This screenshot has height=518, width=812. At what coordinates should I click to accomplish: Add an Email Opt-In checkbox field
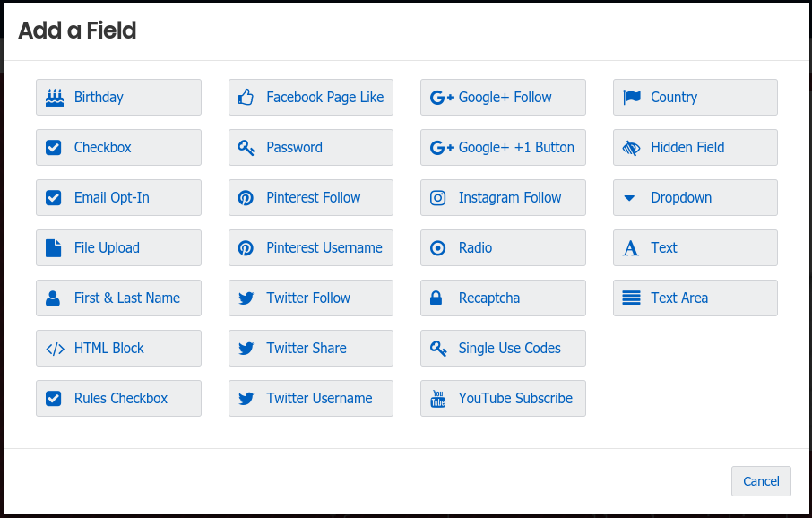coord(118,198)
